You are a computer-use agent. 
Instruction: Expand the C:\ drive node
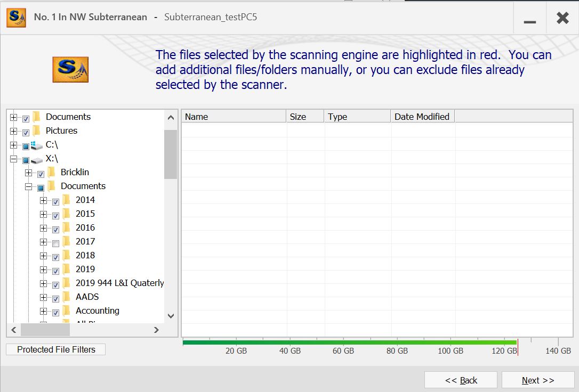point(14,145)
